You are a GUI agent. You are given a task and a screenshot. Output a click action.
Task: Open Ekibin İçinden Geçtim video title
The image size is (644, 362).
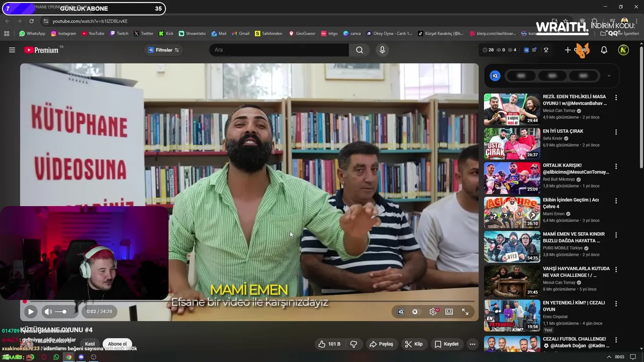tap(571, 203)
